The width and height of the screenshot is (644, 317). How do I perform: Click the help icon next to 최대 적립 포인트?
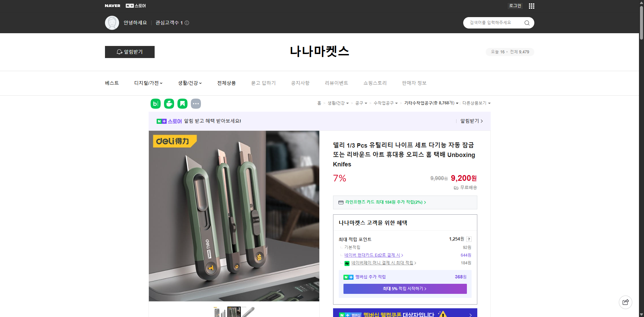pos(469,239)
